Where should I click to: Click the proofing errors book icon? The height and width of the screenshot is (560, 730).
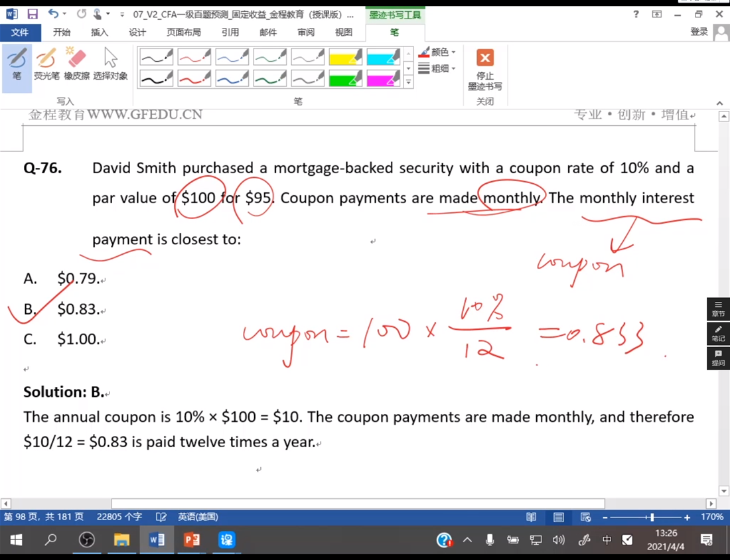tap(161, 517)
